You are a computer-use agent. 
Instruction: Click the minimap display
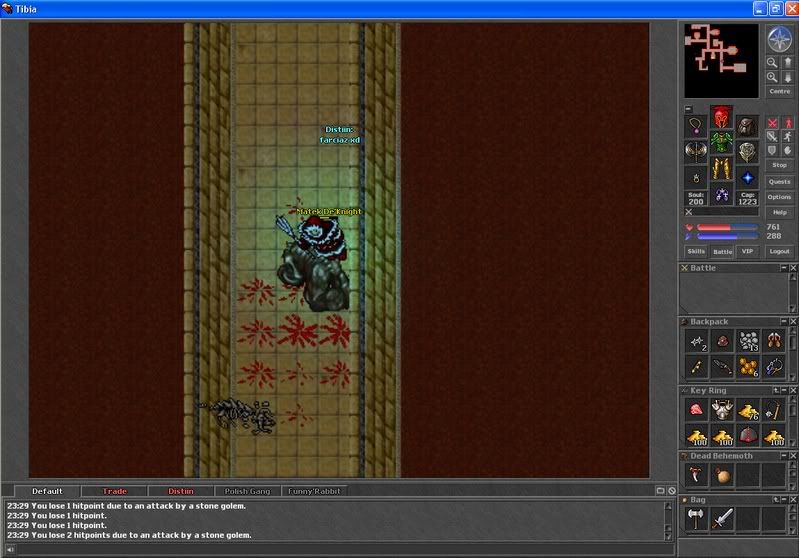(x=721, y=61)
